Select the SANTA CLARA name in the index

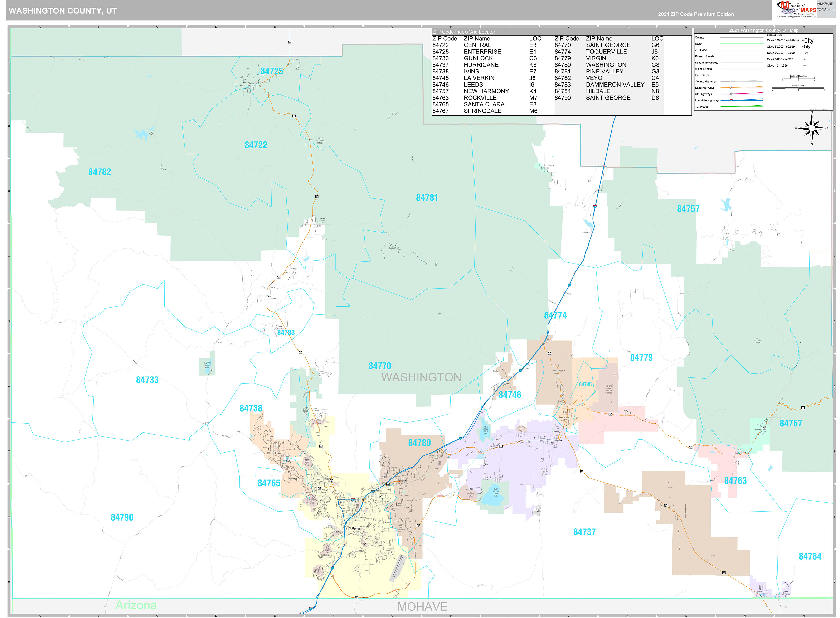coord(484,104)
